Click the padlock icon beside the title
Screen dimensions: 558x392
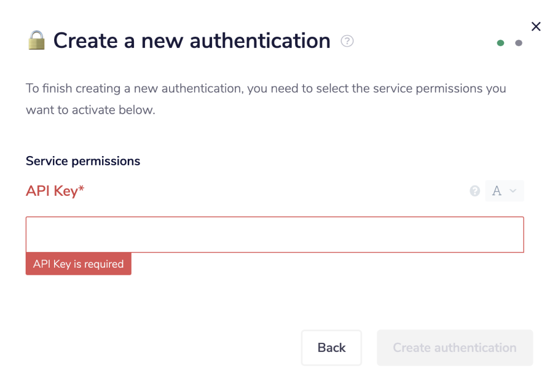(x=36, y=40)
